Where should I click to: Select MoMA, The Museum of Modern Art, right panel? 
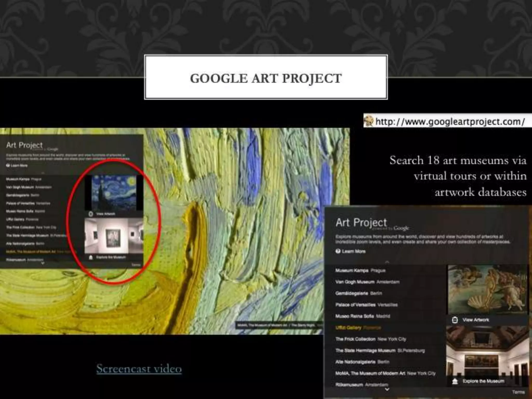click(x=385, y=373)
